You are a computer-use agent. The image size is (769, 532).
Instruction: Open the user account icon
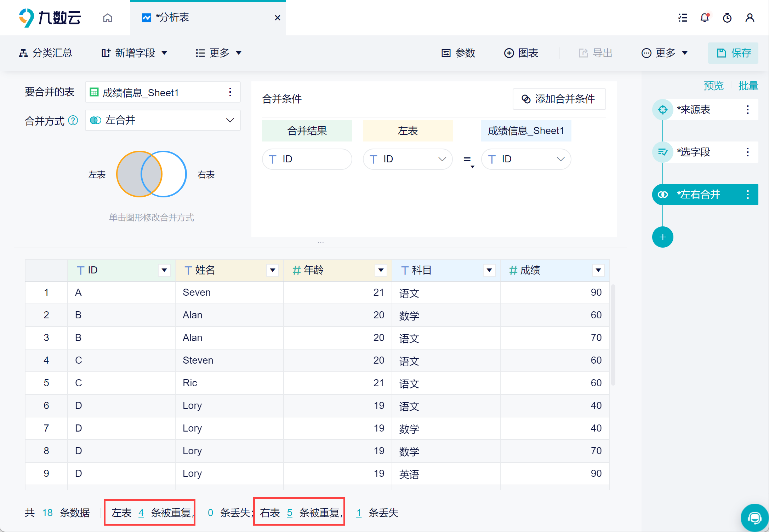pyautogui.click(x=750, y=18)
